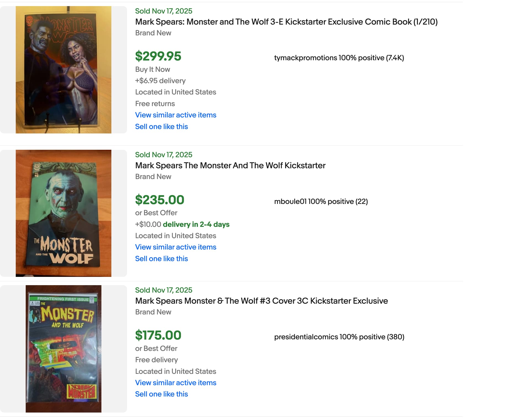Open seller tymackpromotions' profile
Viewport: 525px width, 420px height.
coord(306,58)
